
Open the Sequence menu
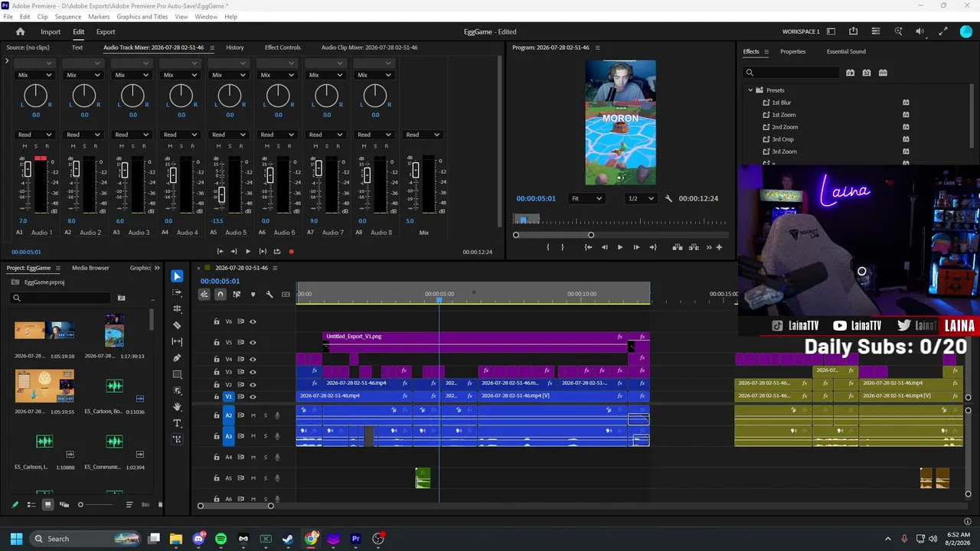pyautogui.click(x=68, y=17)
